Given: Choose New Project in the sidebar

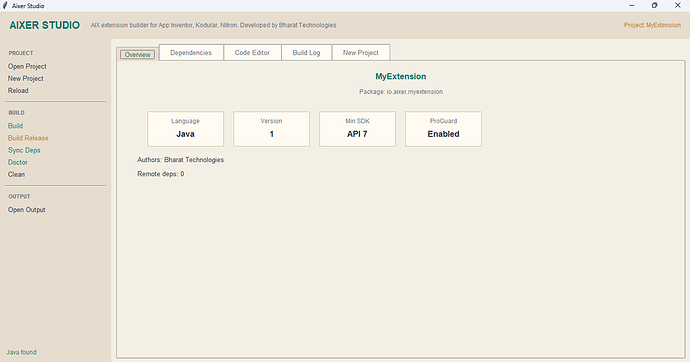Looking at the screenshot, I should 26,78.
